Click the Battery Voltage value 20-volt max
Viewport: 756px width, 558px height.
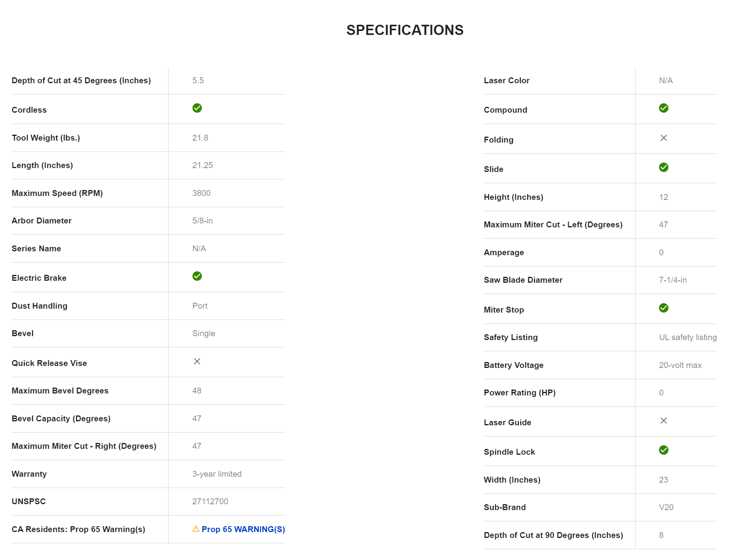680,365
